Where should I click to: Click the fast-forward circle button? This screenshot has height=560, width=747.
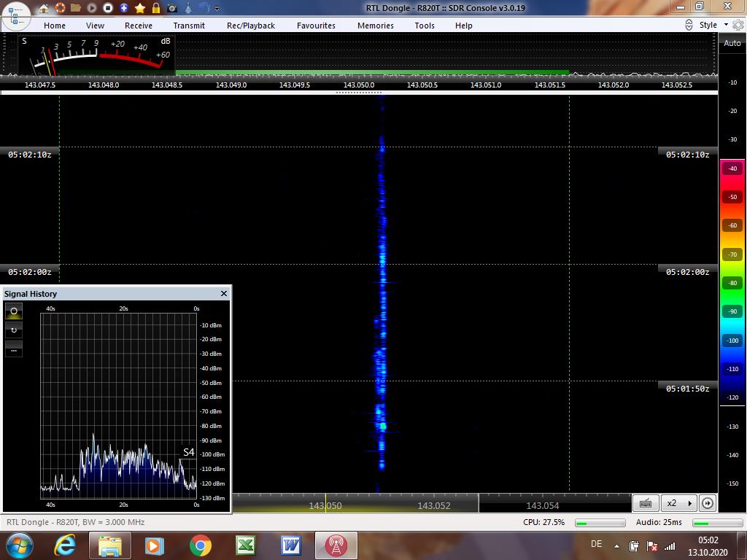[x=707, y=503]
